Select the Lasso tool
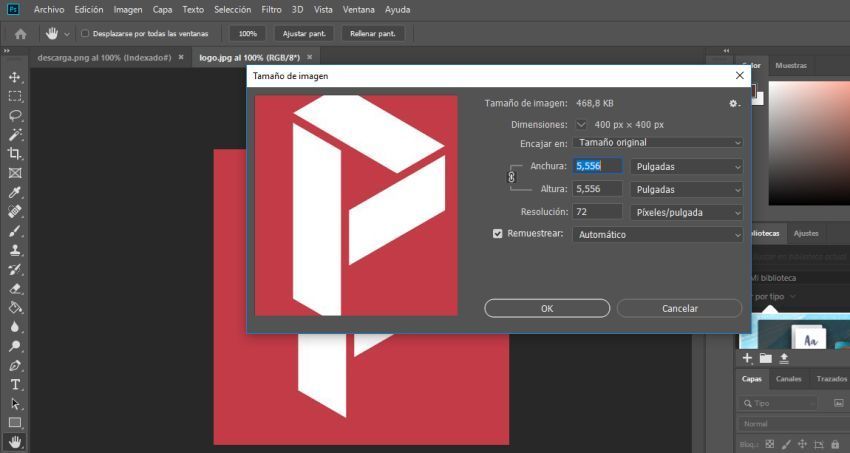The width and height of the screenshot is (850, 453). coord(15,115)
